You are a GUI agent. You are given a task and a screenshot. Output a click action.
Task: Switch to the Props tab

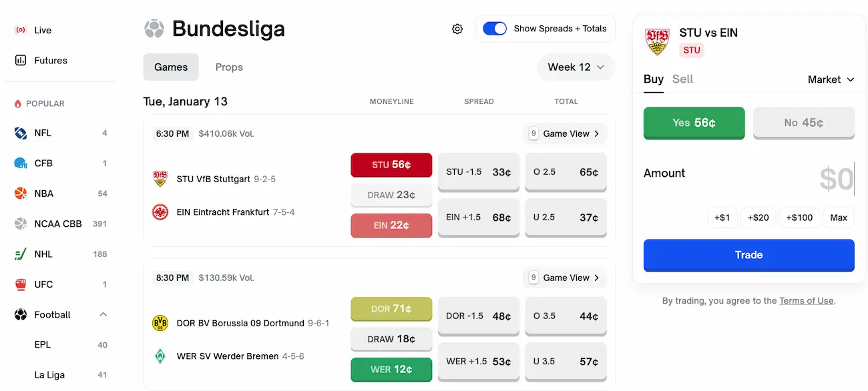[x=229, y=67]
